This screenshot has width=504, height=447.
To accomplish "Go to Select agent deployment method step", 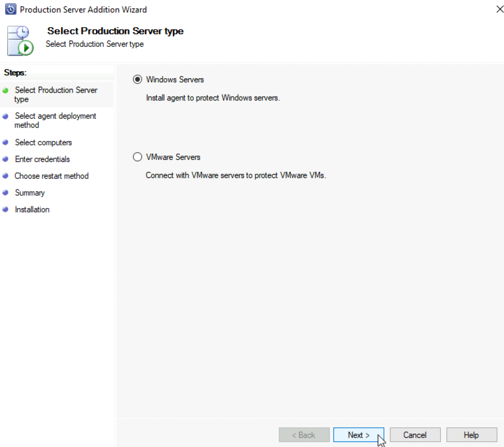I will [55, 120].
